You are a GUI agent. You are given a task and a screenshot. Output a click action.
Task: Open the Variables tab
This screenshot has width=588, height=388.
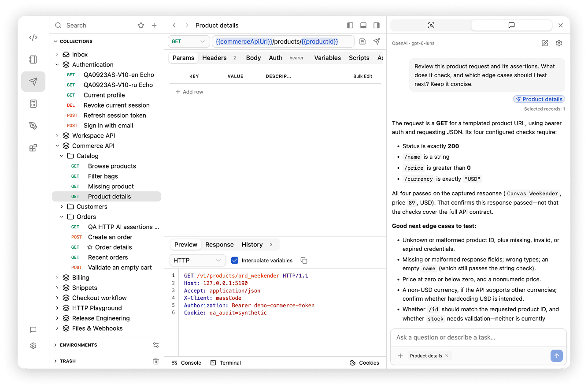pyautogui.click(x=327, y=58)
